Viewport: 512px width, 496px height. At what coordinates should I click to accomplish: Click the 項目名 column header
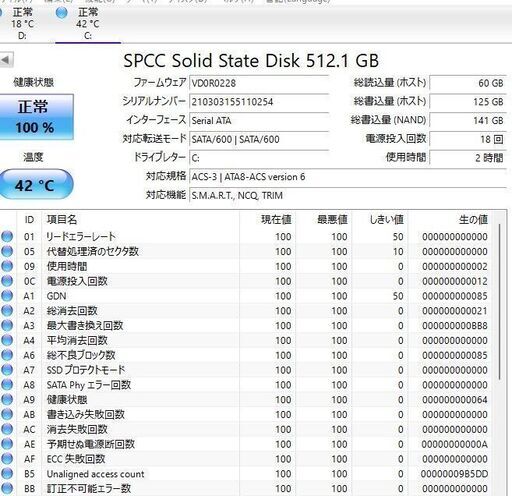(x=140, y=220)
